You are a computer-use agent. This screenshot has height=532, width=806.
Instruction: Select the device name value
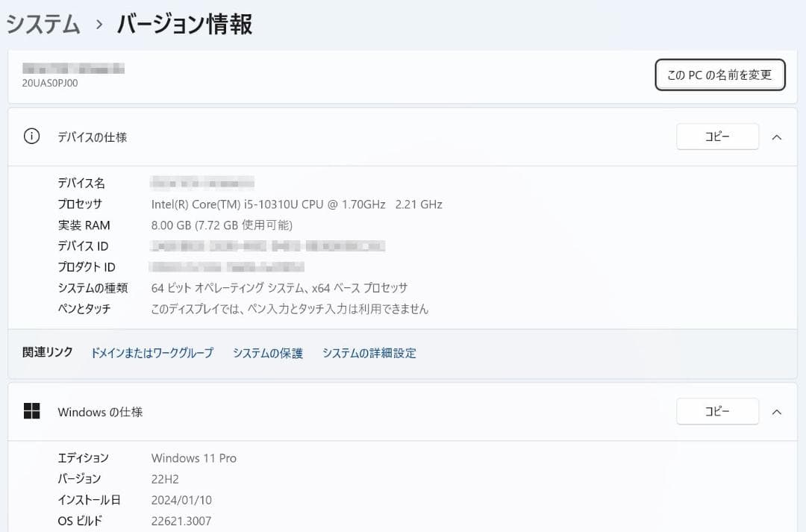click(201, 183)
